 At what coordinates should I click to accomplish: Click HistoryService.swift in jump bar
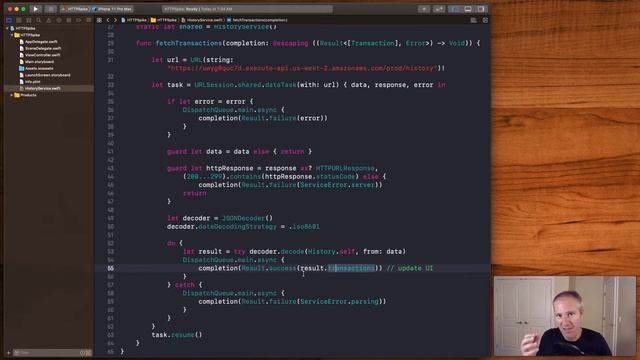[x=202, y=20]
